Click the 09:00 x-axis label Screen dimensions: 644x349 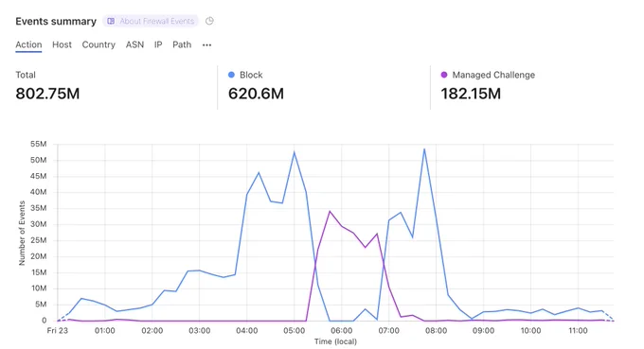(483, 330)
